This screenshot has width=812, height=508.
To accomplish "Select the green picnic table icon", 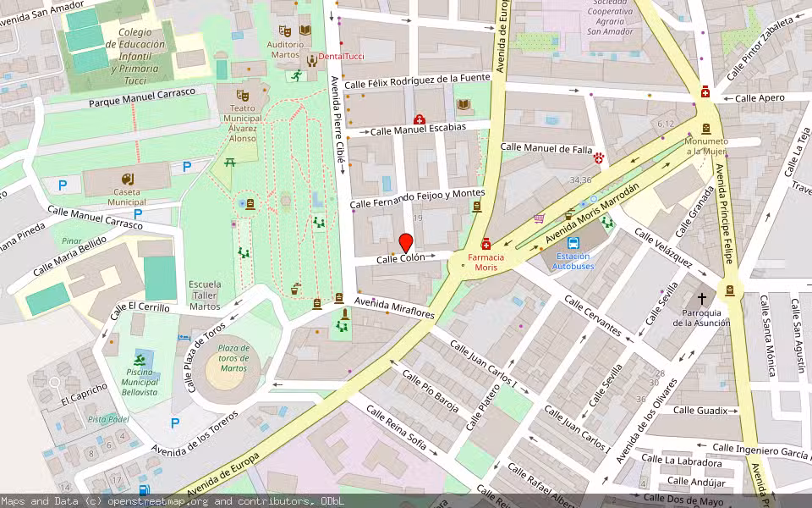I will (230, 163).
